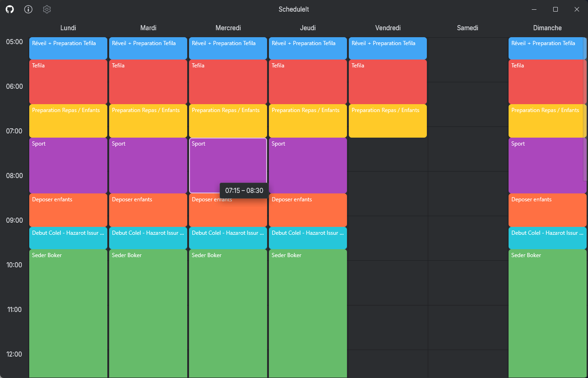588x378 pixels.
Task: Open the GitHub repository icon
Action: (10, 9)
